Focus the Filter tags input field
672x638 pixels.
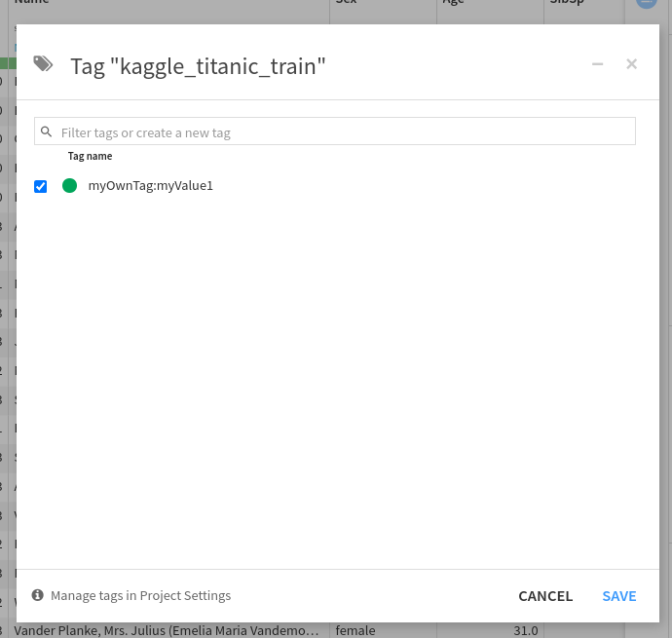tap(341, 131)
